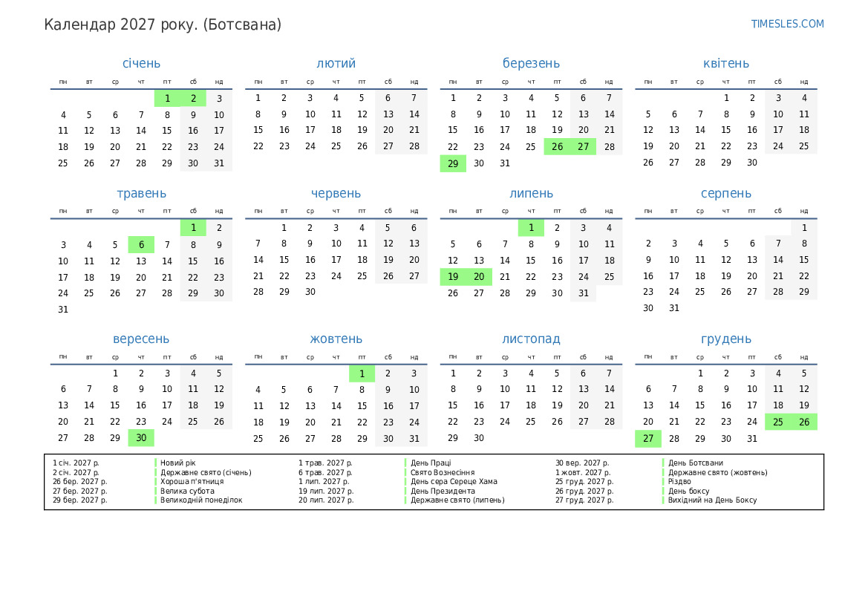868x614 pixels.
Task: Click August 1 in серпень
Action: click(804, 227)
